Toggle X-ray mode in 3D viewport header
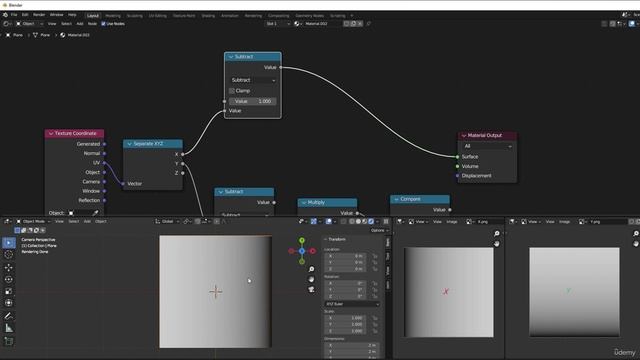Screen dimensions: 640x360 [344, 221]
